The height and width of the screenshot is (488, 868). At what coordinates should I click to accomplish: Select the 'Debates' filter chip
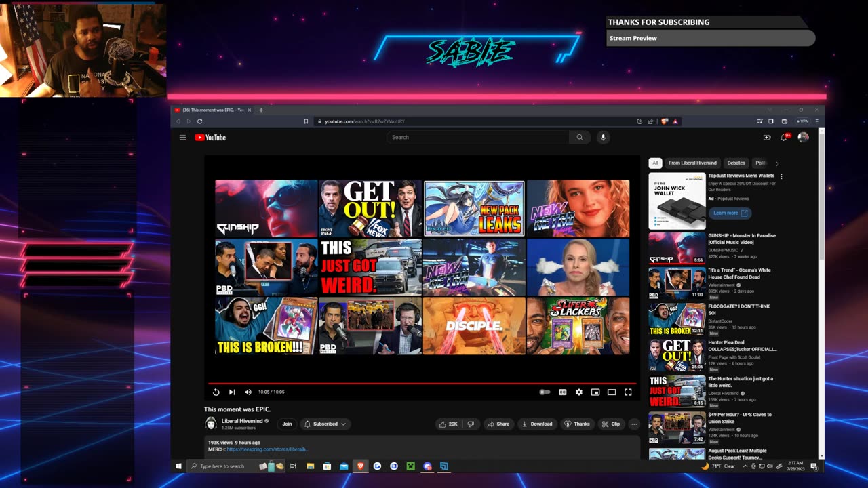(736, 163)
